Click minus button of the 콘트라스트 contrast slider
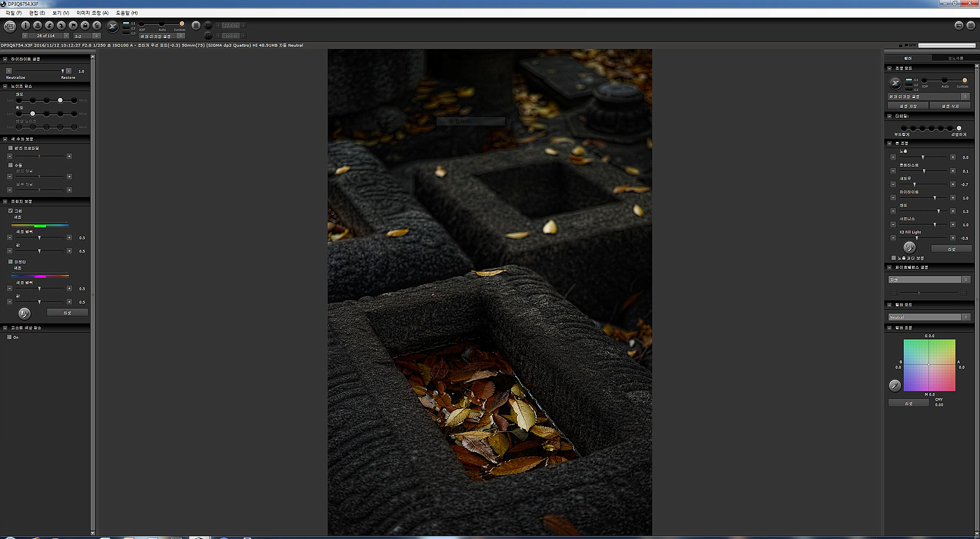The image size is (980, 539). (893, 171)
